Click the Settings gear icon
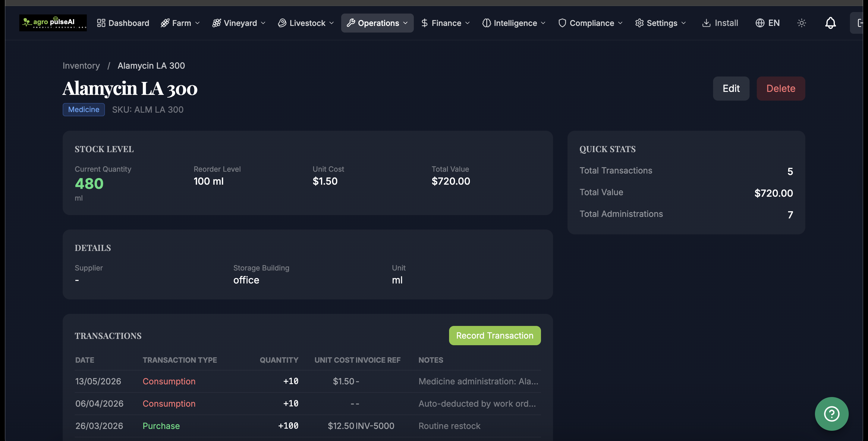 (x=640, y=23)
